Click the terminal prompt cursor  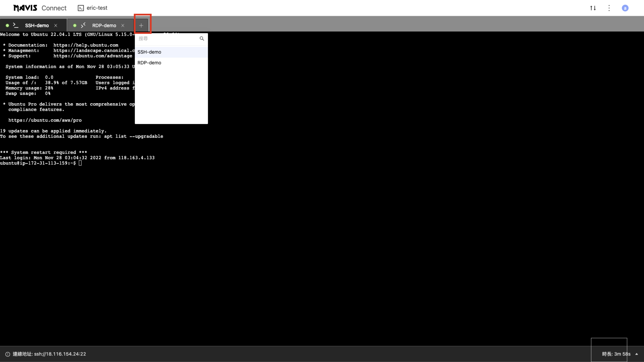[80, 163]
